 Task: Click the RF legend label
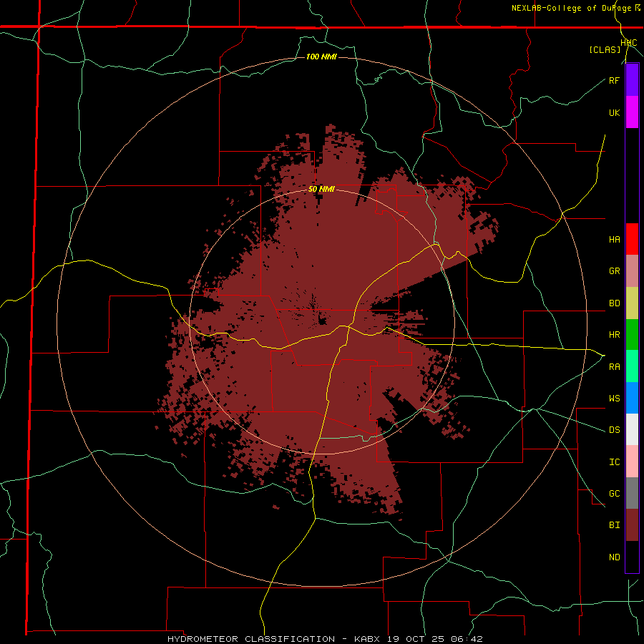point(614,80)
